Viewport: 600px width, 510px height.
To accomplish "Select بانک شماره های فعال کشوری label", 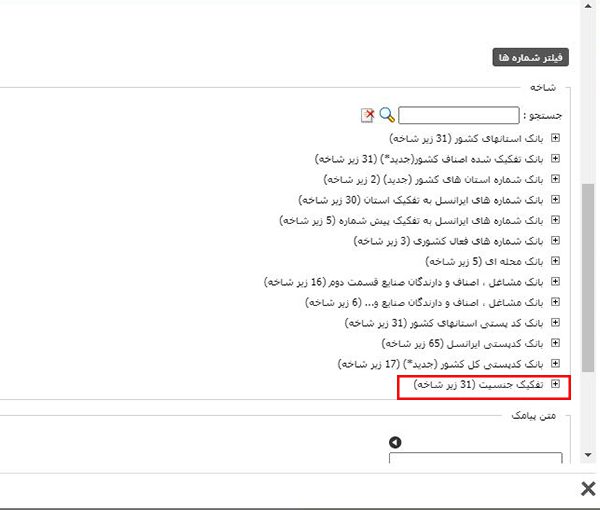I will [x=448, y=241].
